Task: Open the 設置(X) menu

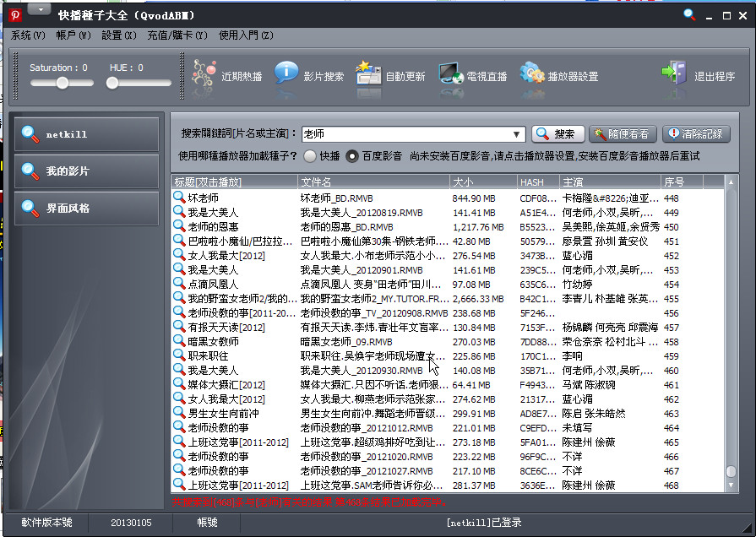Action: click(x=119, y=35)
